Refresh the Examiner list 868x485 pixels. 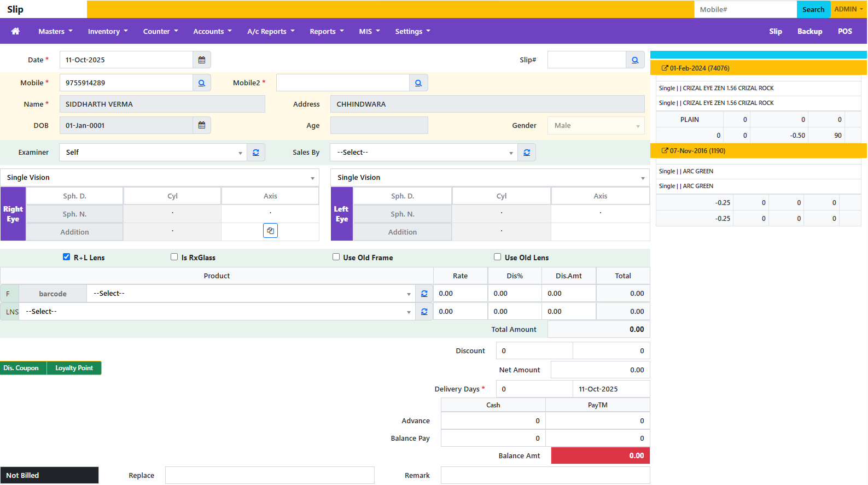click(x=256, y=153)
